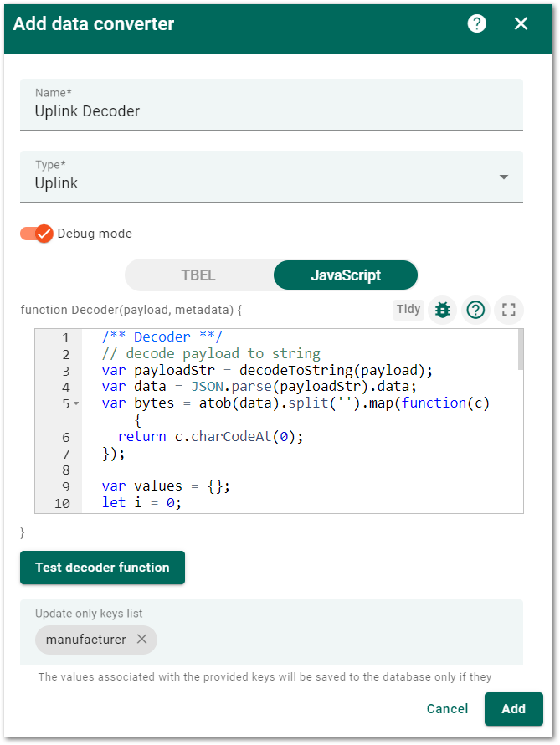The height and width of the screenshot is (745, 560).
Task: Click the '/** Decoder **/' comment line
Action: click(162, 337)
